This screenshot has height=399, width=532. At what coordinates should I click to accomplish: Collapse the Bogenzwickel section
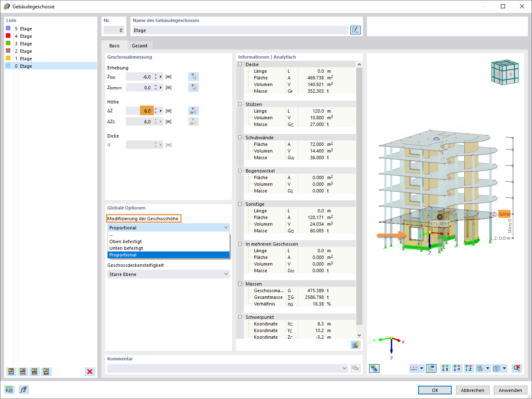point(240,171)
